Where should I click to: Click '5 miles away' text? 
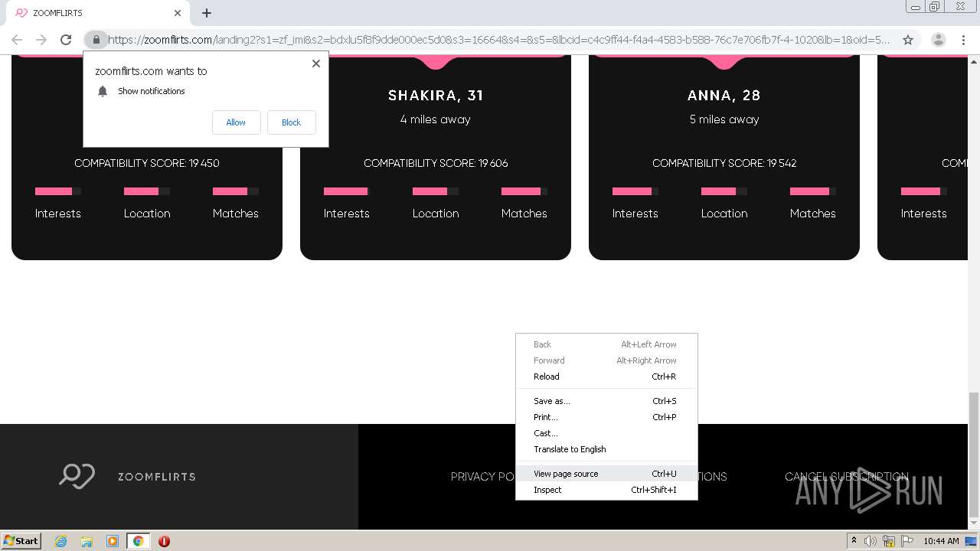coord(724,119)
